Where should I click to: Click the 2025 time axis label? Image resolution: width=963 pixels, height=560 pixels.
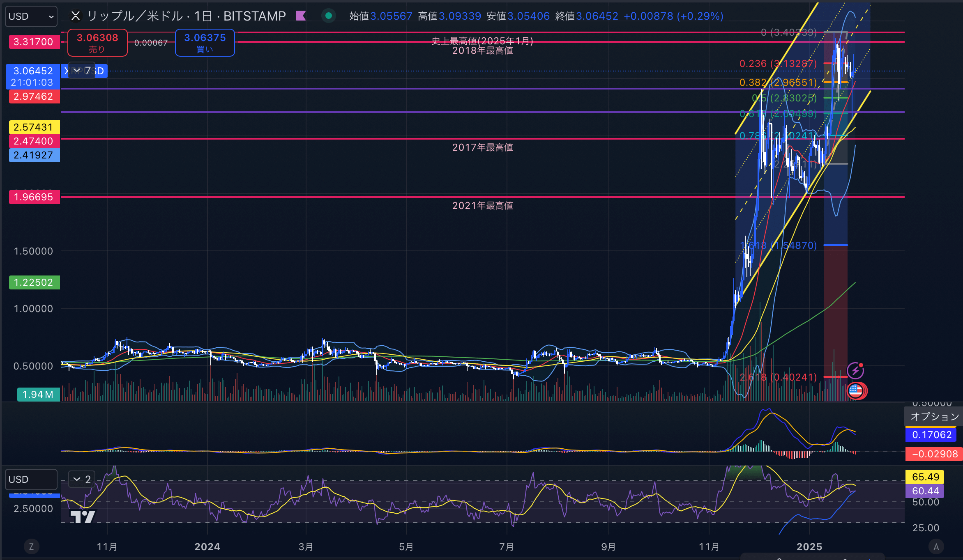[x=809, y=547]
